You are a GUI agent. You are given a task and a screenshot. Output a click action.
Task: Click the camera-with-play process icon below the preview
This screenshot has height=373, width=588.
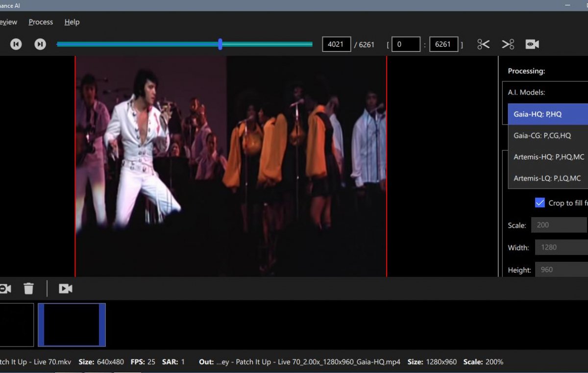coord(66,288)
